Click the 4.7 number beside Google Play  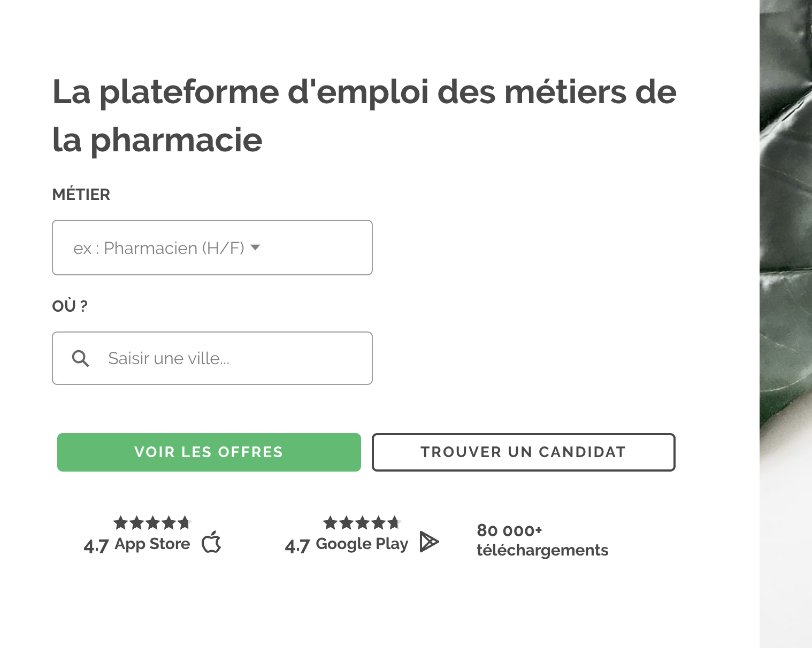pos(297,546)
